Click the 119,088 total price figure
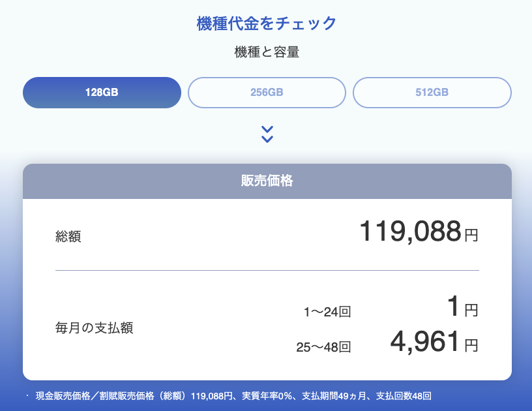The width and height of the screenshot is (532, 411). (410, 232)
